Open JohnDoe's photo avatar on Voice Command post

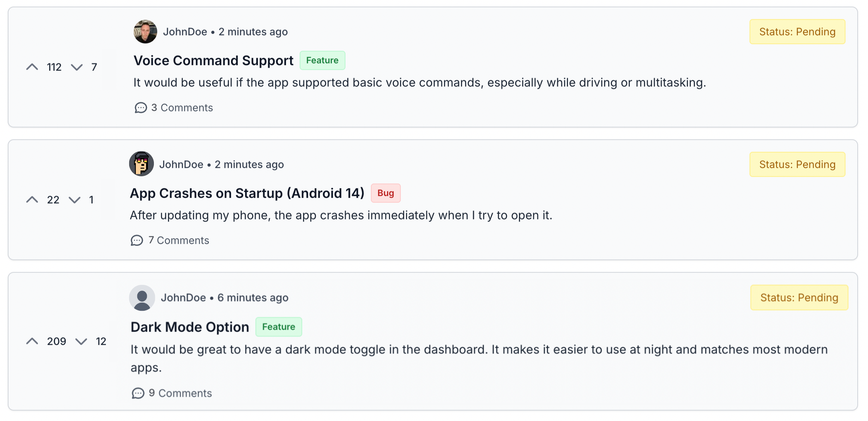pyautogui.click(x=145, y=32)
